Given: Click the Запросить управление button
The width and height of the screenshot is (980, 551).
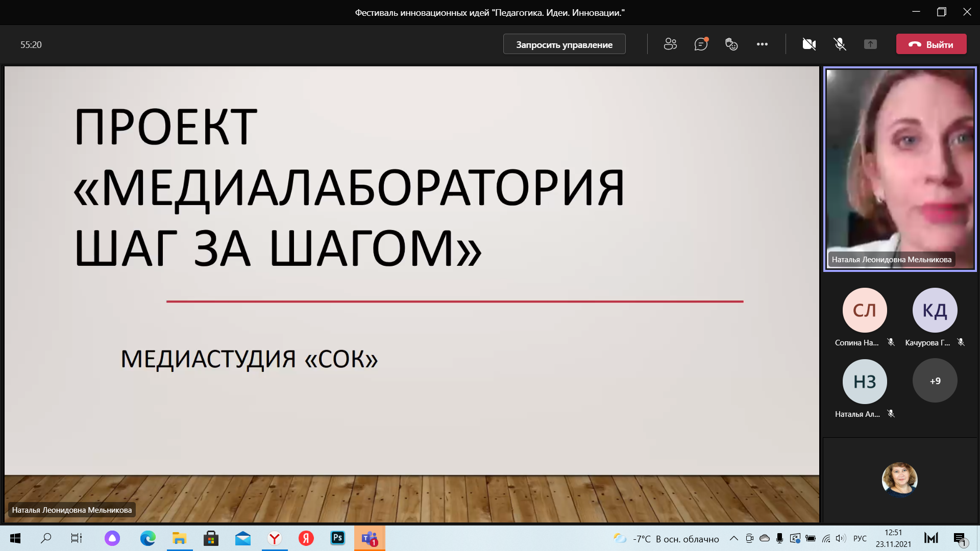Looking at the screenshot, I should [564, 44].
